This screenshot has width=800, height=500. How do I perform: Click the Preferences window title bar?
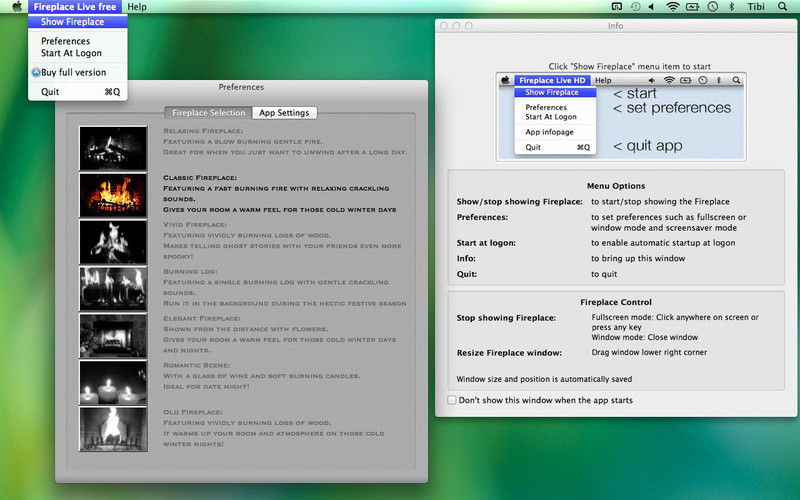tap(241, 87)
